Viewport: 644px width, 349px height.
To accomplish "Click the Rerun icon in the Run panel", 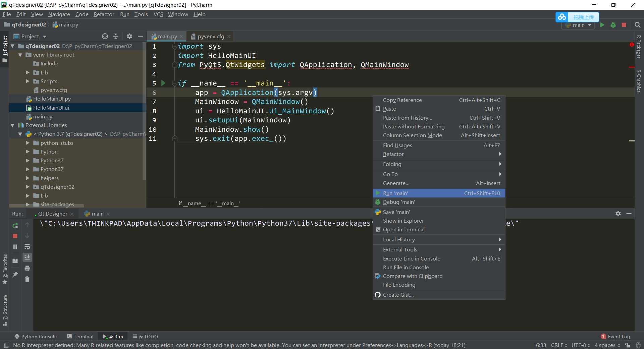I will click(15, 226).
